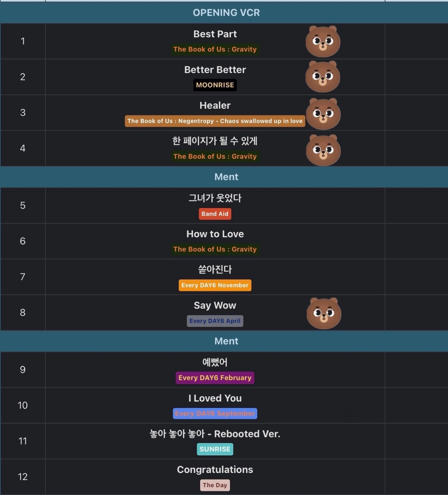Viewport: 448px width, 495px height.
Task: Click the bear icon beside Say Wow
Action: click(324, 313)
